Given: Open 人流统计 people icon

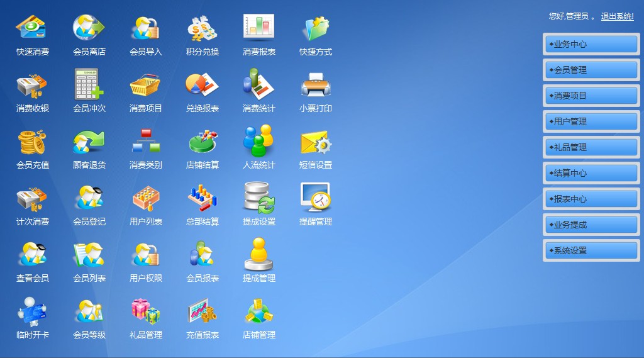Looking at the screenshot, I should coord(258,141).
